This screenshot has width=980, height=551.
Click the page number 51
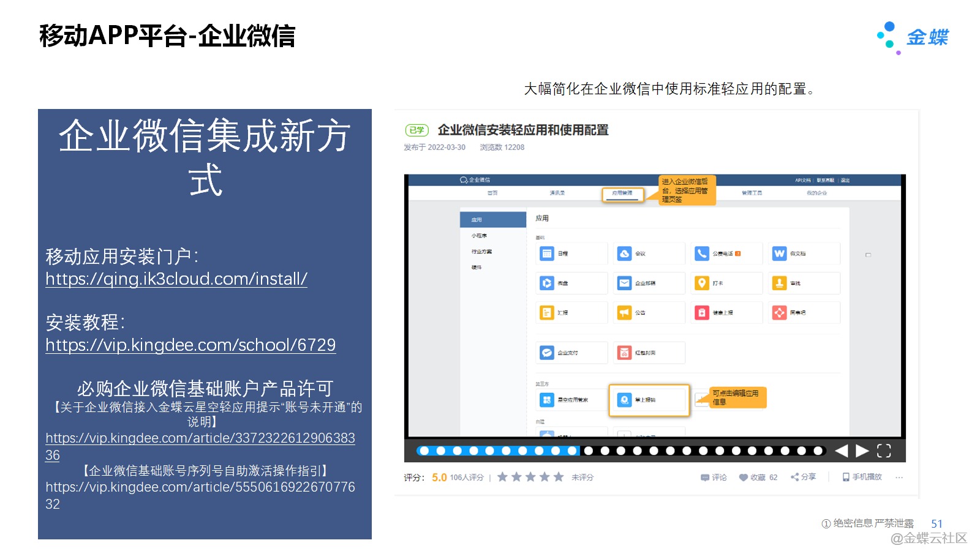pyautogui.click(x=937, y=524)
